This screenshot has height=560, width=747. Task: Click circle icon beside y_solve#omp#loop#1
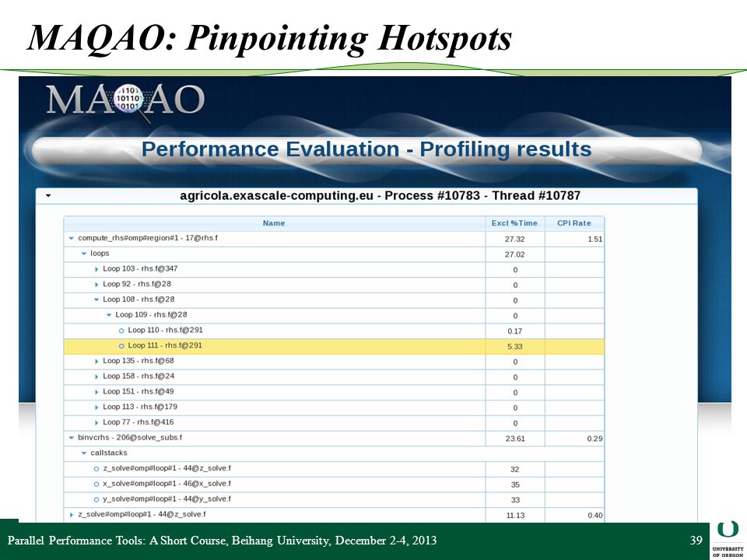tap(96, 499)
